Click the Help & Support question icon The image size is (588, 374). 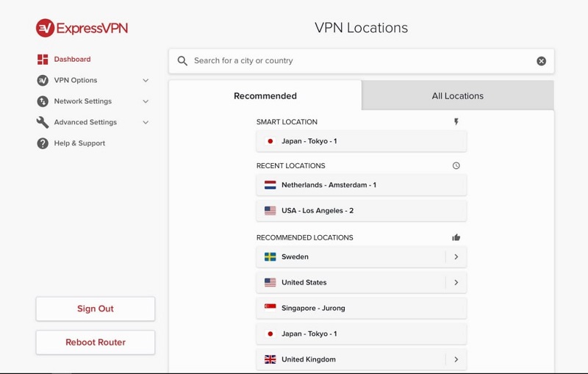[43, 143]
